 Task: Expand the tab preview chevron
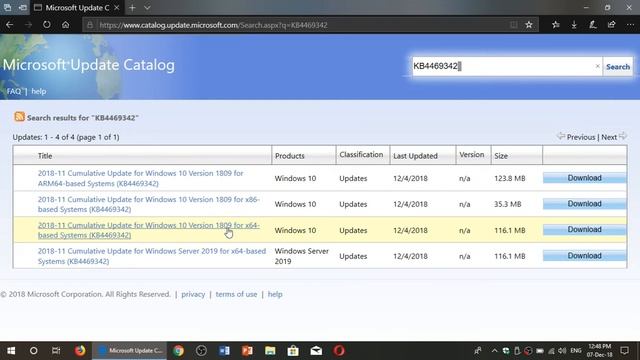(147, 8)
